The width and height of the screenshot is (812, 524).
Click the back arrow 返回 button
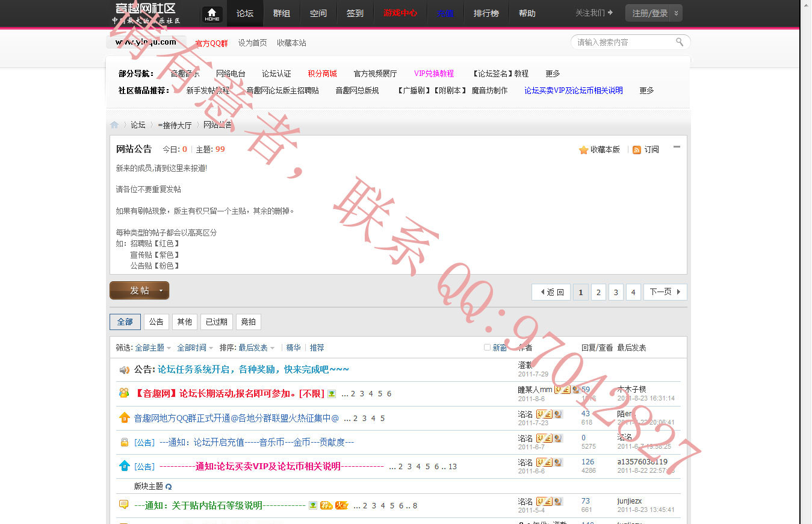[x=551, y=292]
